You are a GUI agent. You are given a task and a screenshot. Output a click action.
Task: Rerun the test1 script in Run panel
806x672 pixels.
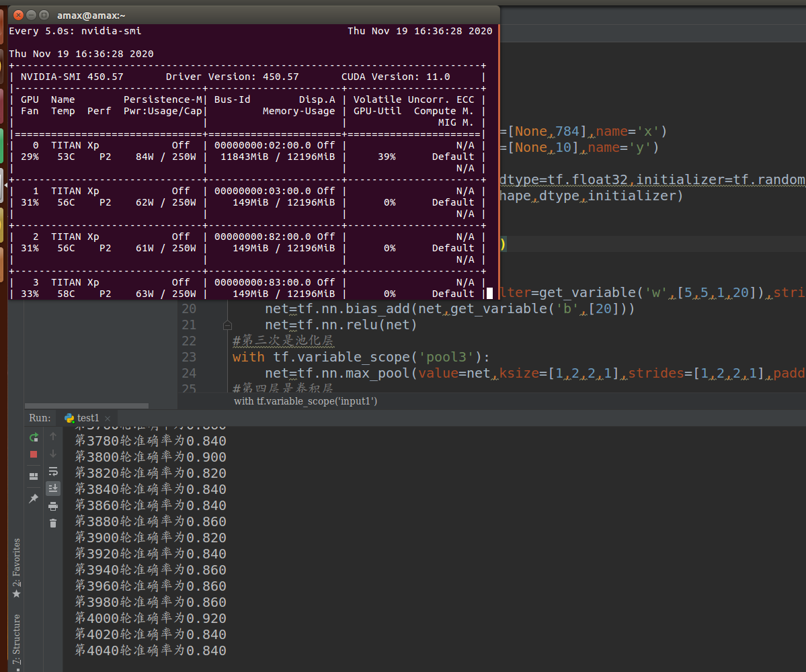[x=34, y=437]
